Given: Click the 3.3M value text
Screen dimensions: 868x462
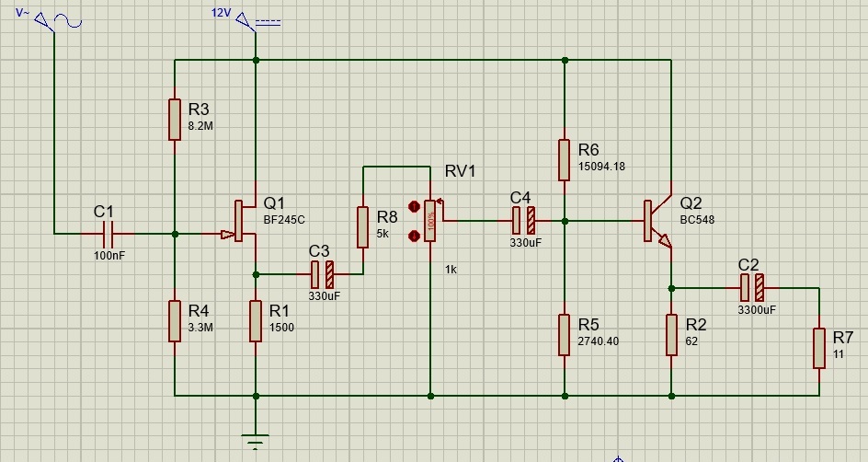Looking at the screenshot, I should click(200, 328).
